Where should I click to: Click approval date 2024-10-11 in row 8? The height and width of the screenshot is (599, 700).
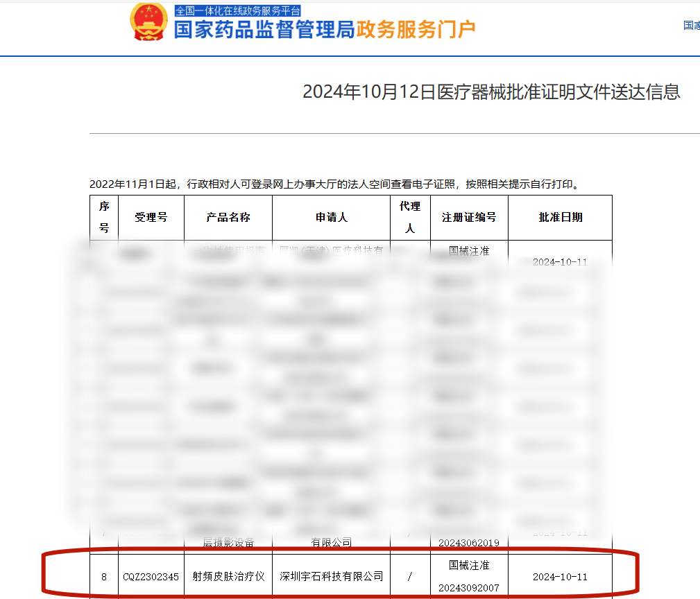[560, 575]
